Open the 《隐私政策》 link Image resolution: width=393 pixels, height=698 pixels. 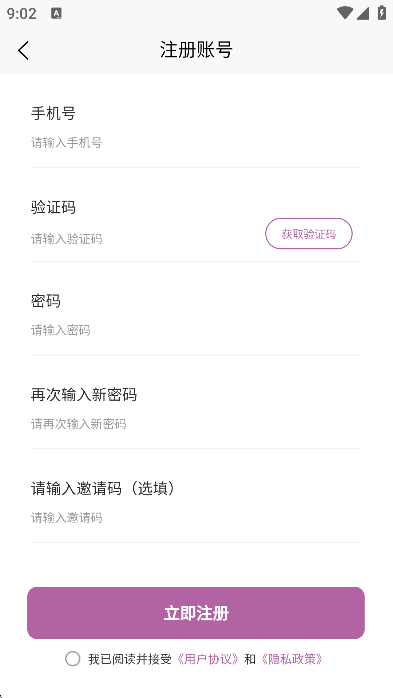[291, 659]
